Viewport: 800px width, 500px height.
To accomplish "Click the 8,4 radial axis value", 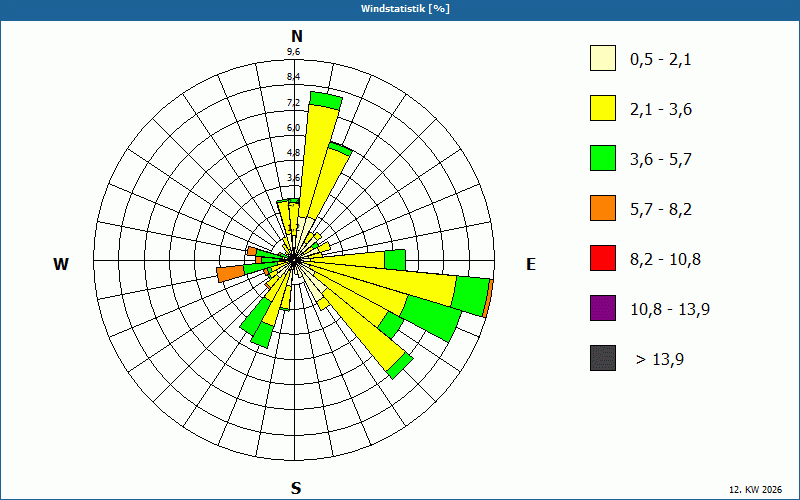I will pos(293,77).
